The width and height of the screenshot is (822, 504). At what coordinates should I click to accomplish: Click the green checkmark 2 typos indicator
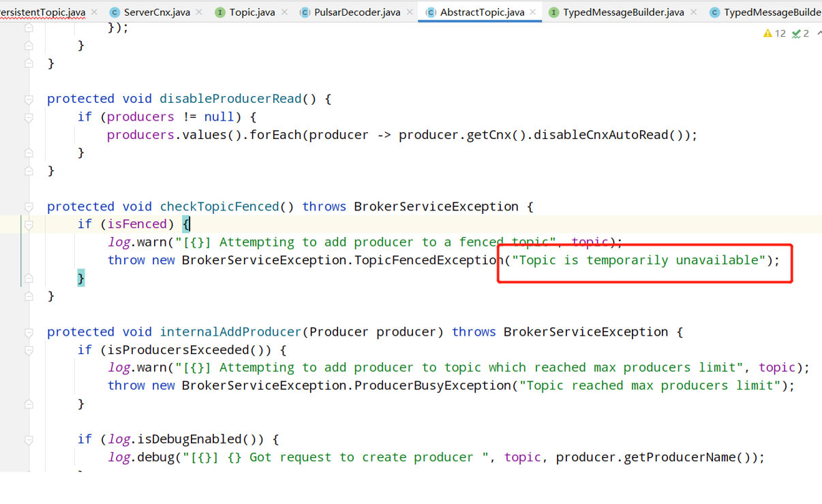(x=801, y=33)
